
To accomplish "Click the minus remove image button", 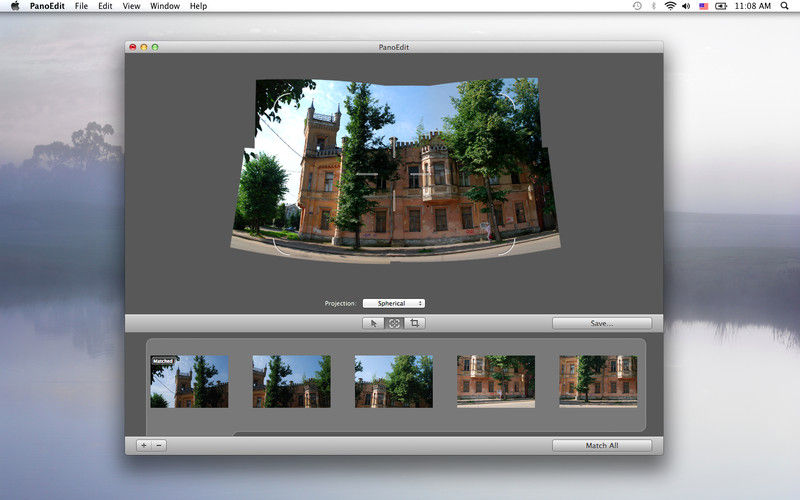I will click(x=159, y=445).
